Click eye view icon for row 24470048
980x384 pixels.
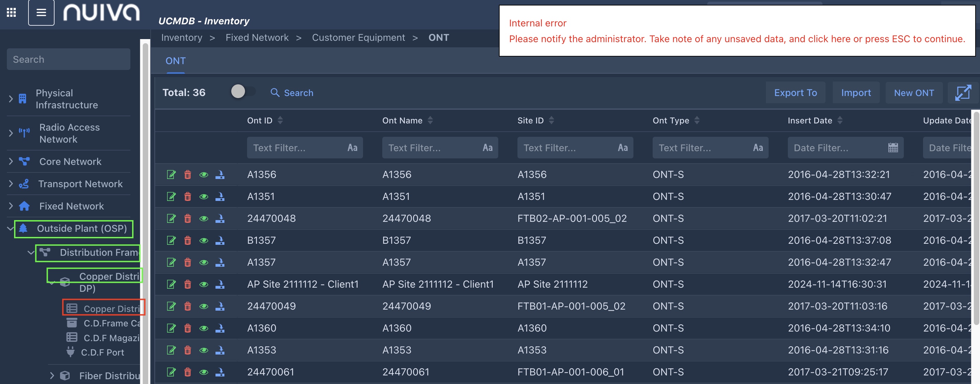(x=204, y=219)
